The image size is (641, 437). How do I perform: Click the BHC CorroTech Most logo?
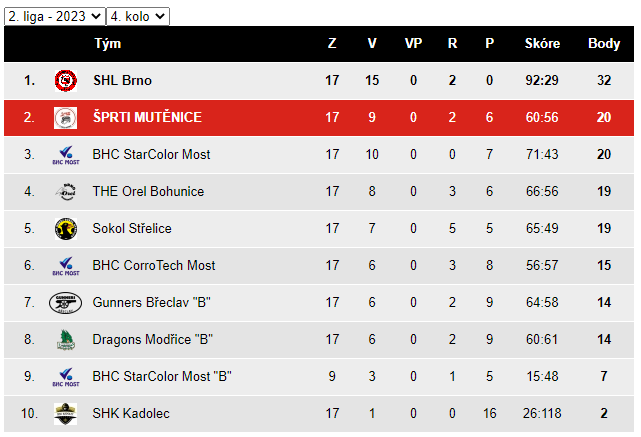(x=66, y=266)
